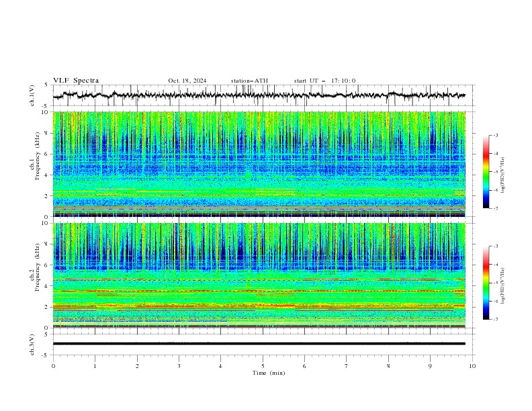
Task: Click the lower colorbar "log(PSD)(V²/Hz)" label
Action: coord(502,285)
